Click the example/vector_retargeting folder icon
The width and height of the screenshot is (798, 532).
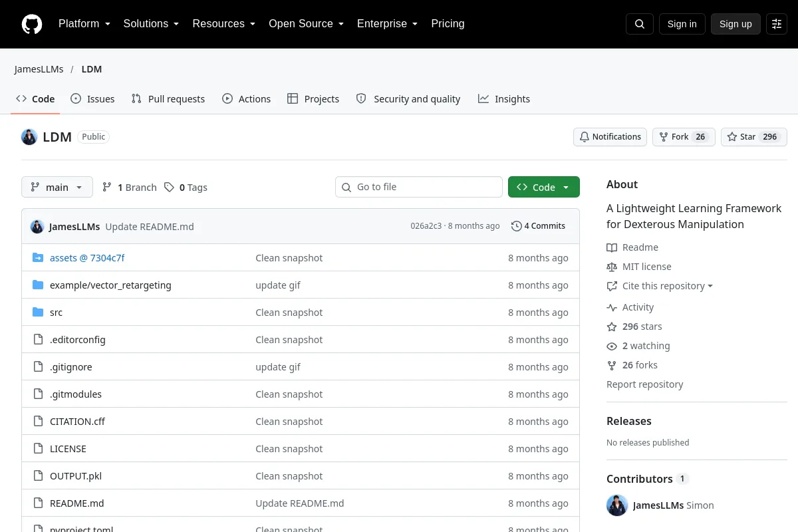pyautogui.click(x=38, y=285)
